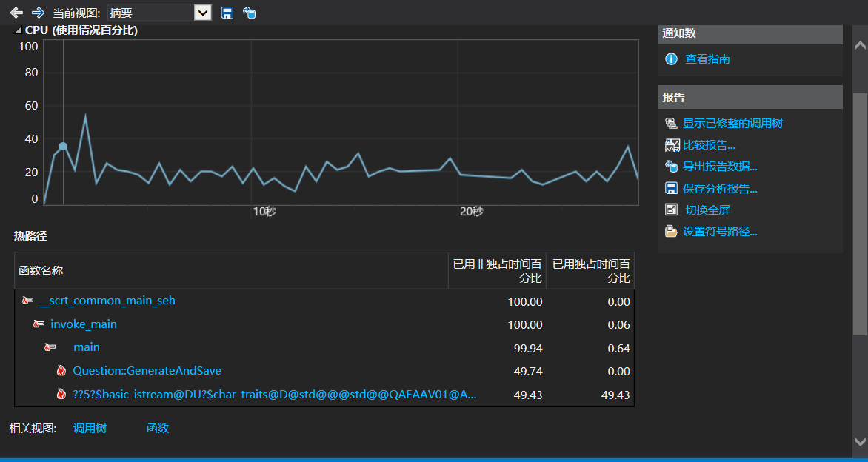The image size is (868, 462).
Task: Click the hot path icon beside invoke_main
Action: tap(39, 324)
